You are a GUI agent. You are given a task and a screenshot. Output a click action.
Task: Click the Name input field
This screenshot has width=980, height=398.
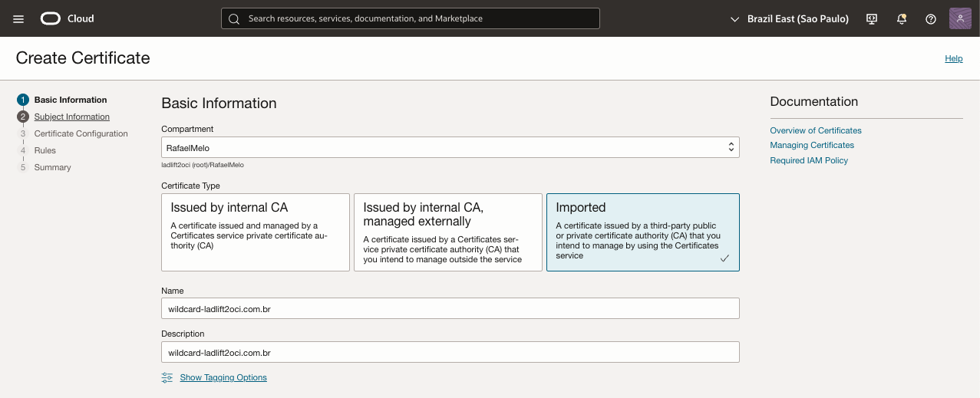point(450,308)
